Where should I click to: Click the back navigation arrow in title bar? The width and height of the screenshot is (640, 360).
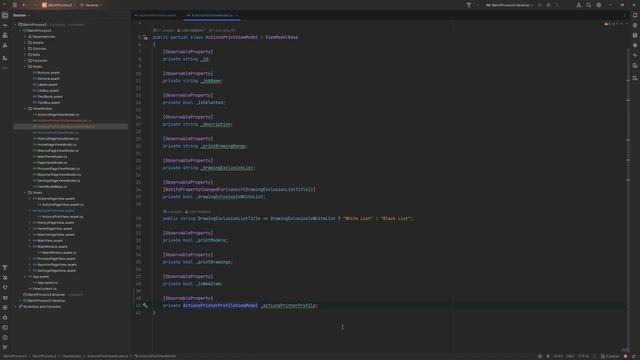point(24,5)
